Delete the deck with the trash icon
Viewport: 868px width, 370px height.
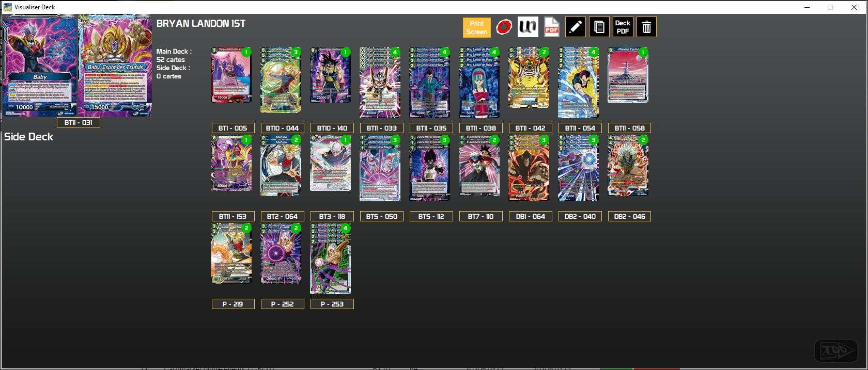(646, 27)
